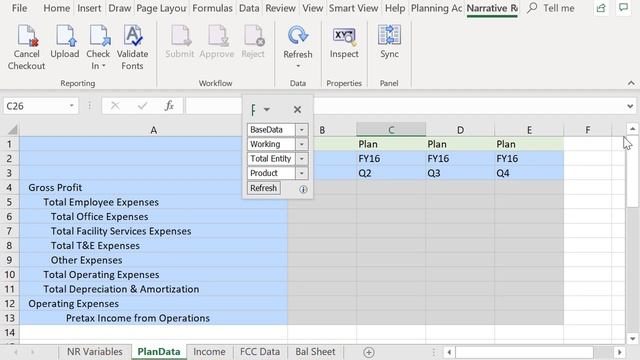Click the horizontal scrollbar right arrow

[620, 352]
